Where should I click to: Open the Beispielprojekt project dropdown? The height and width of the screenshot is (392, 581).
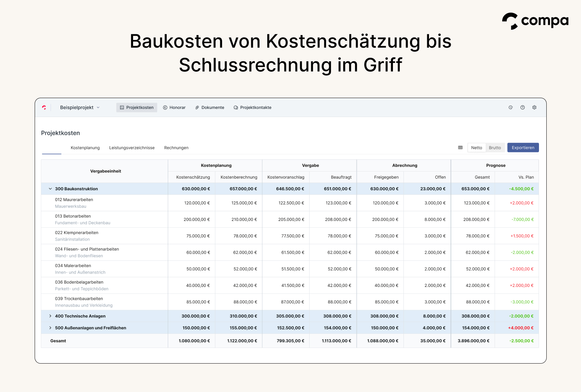(x=80, y=108)
